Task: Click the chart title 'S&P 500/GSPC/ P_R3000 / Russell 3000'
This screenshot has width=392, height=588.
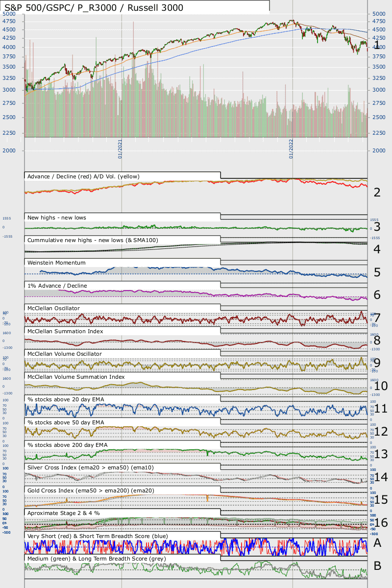Action: 94,7
